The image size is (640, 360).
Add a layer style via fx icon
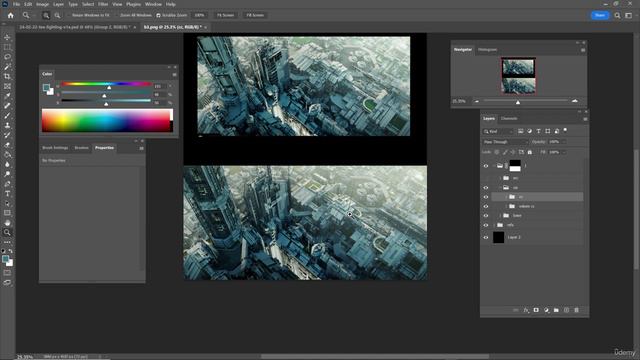pos(526,310)
